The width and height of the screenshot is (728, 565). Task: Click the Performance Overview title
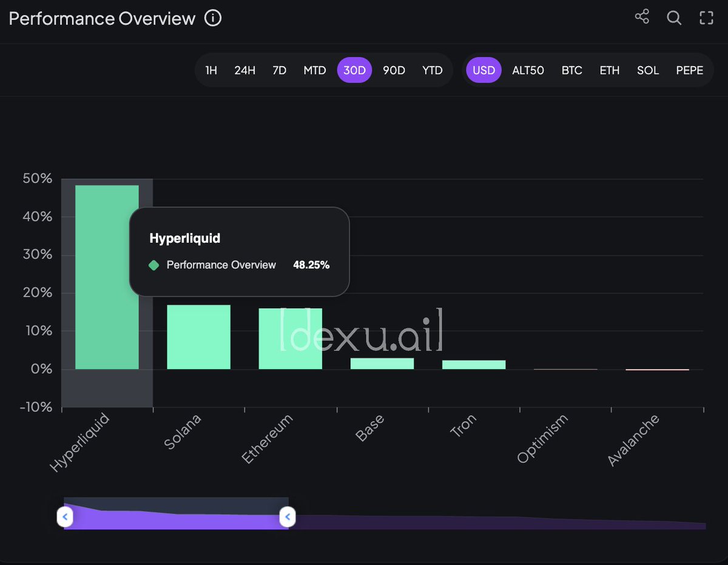point(102,18)
